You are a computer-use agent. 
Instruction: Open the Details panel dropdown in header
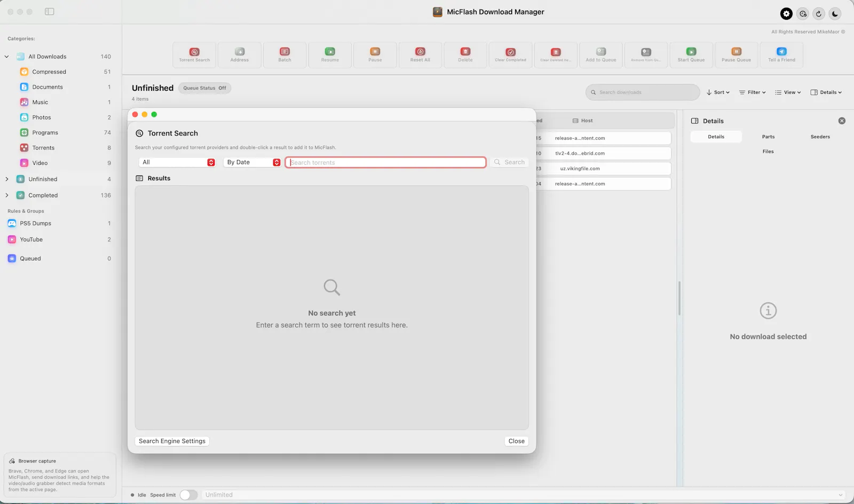[x=826, y=92]
